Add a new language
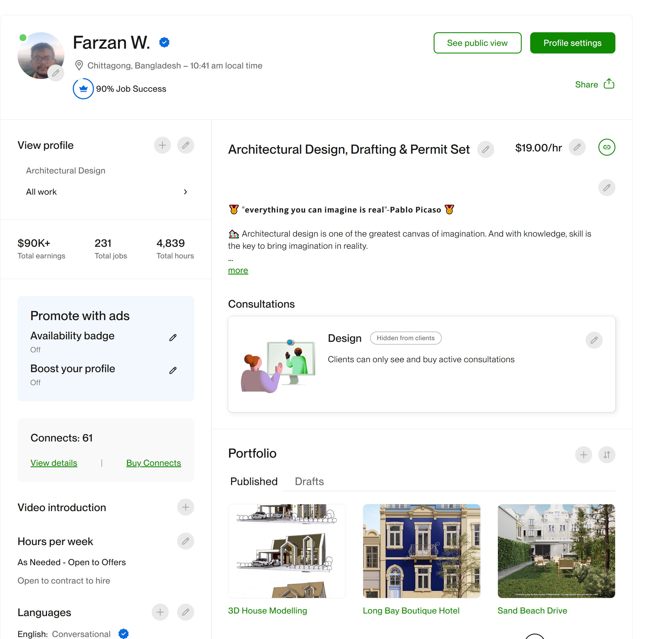Screen dimensions: 672x639 click(x=160, y=612)
